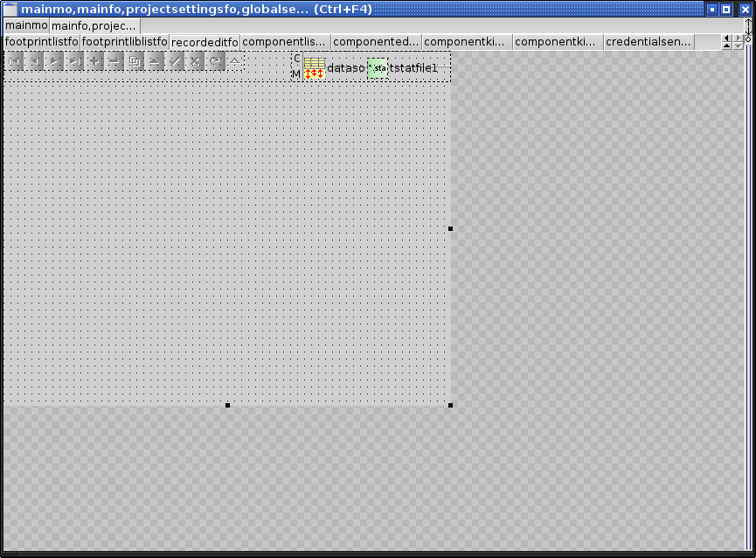
Task: Click the Next record navigator button
Action: point(55,61)
